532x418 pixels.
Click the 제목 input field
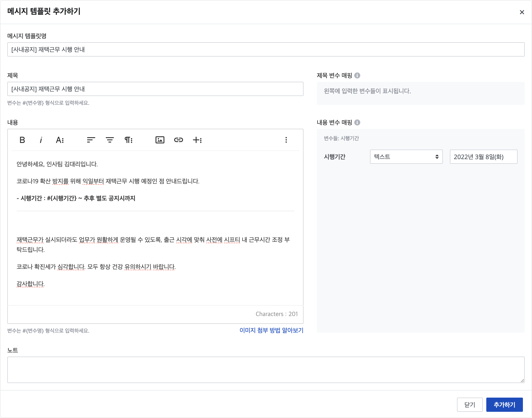coord(155,89)
